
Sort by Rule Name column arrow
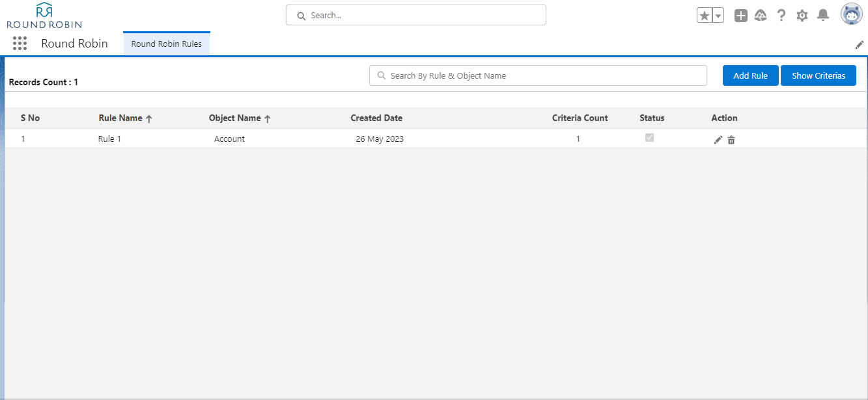click(149, 119)
